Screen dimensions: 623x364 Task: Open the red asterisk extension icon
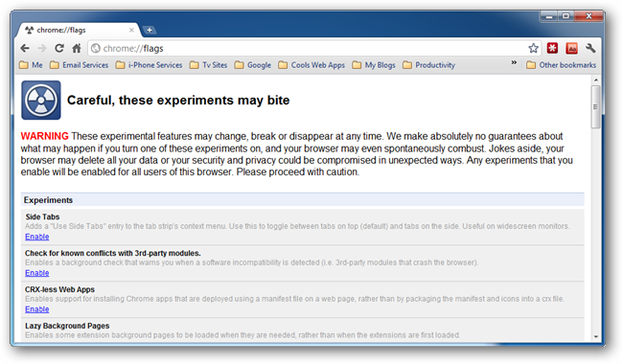552,49
